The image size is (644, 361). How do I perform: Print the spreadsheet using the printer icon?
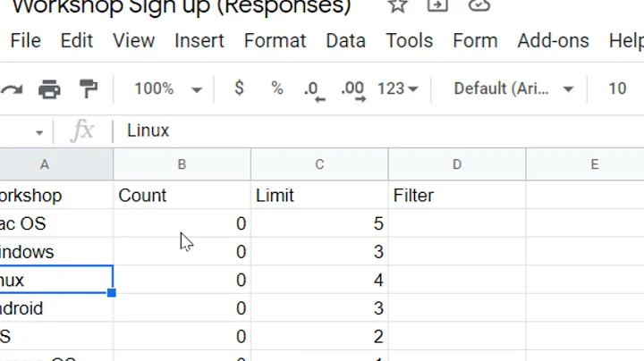pyautogui.click(x=49, y=88)
